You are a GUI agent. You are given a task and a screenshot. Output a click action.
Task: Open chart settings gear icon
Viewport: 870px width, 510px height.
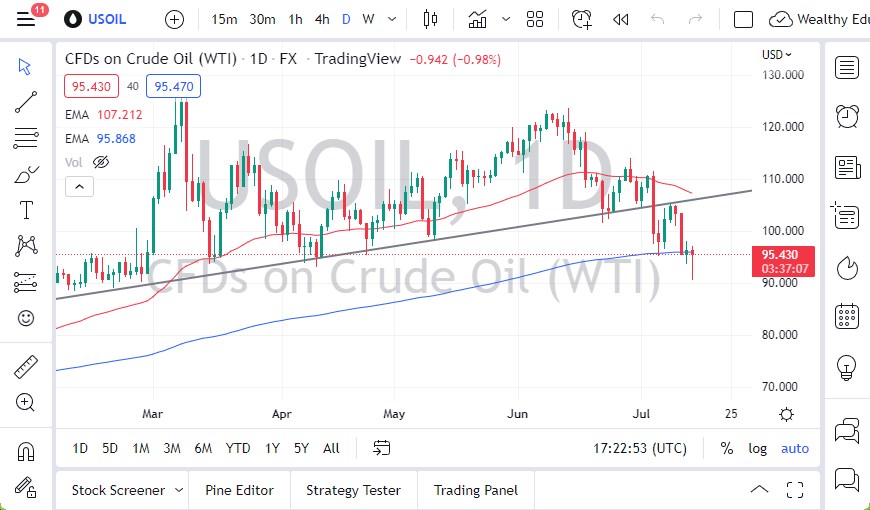click(787, 414)
